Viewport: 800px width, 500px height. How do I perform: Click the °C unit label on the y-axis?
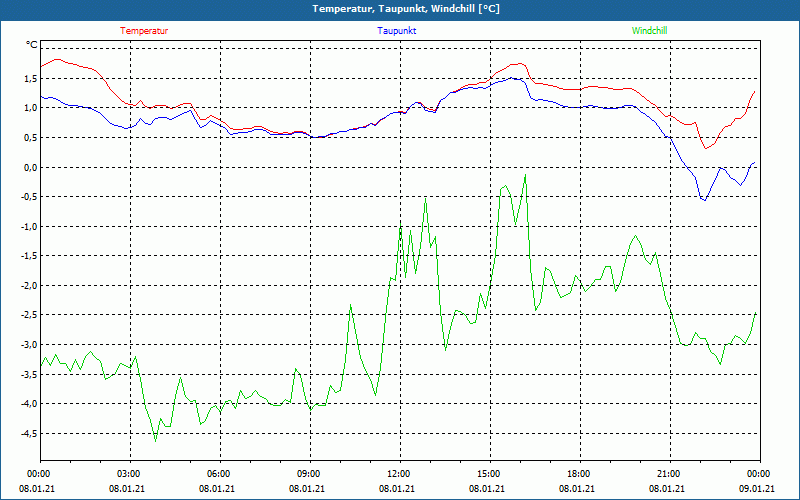coord(32,45)
